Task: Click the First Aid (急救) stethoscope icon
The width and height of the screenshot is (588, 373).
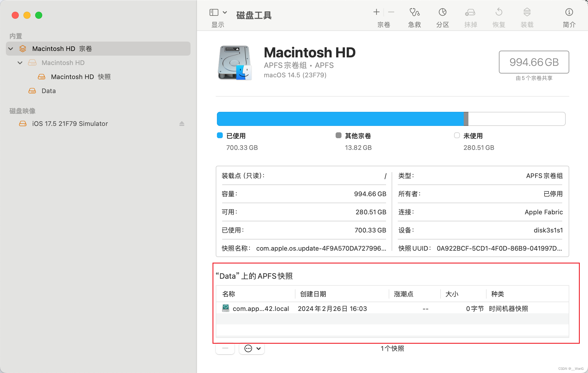Action: pyautogui.click(x=414, y=13)
